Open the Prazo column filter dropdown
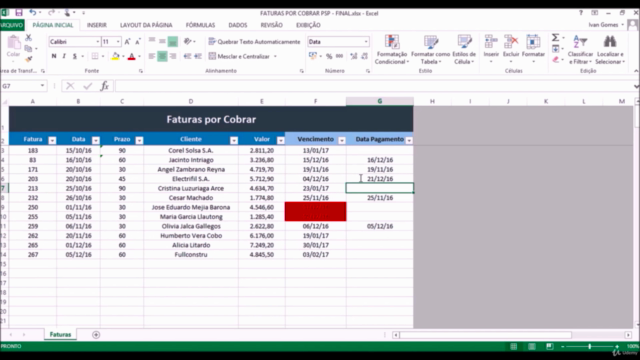The width and height of the screenshot is (640, 360). [x=139, y=140]
